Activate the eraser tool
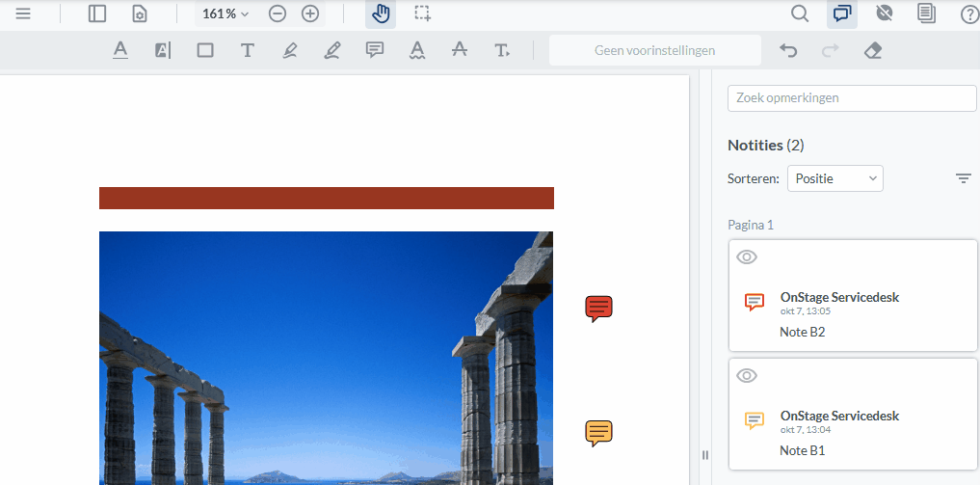The height and width of the screenshot is (485, 980). (872, 50)
